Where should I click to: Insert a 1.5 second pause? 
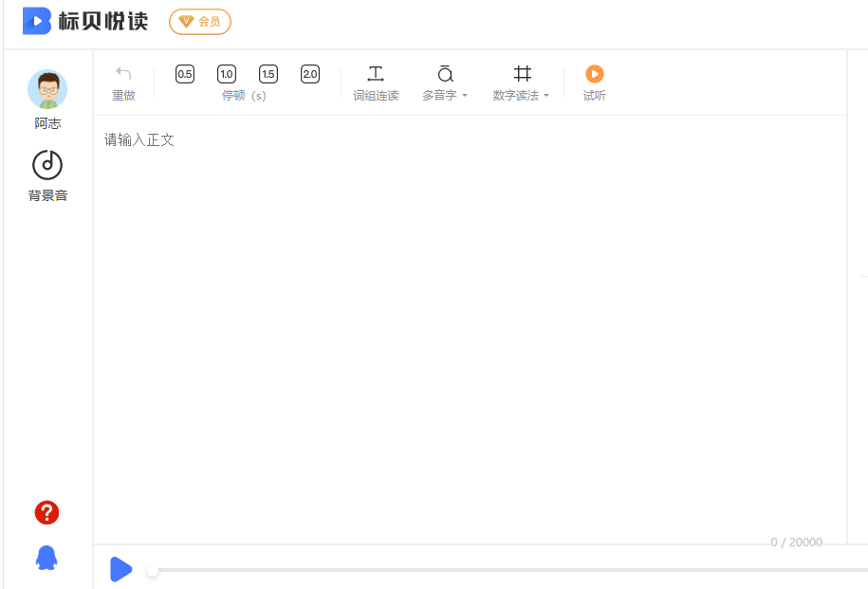coord(268,74)
